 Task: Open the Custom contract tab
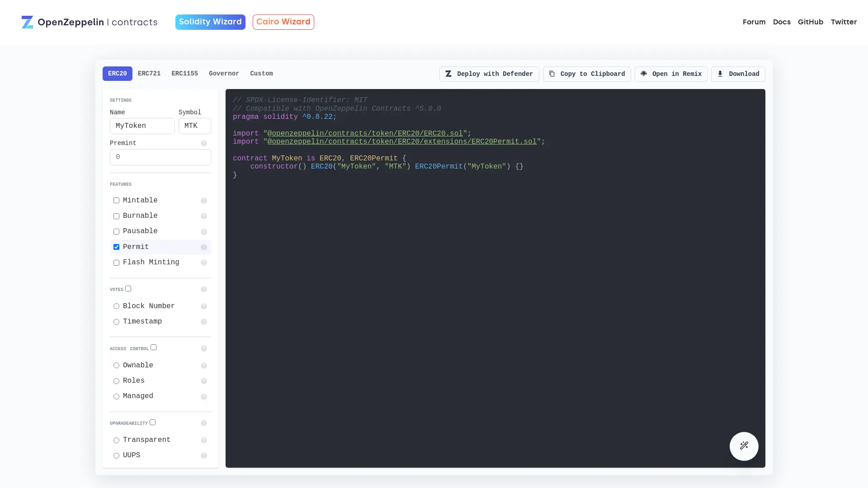(261, 73)
